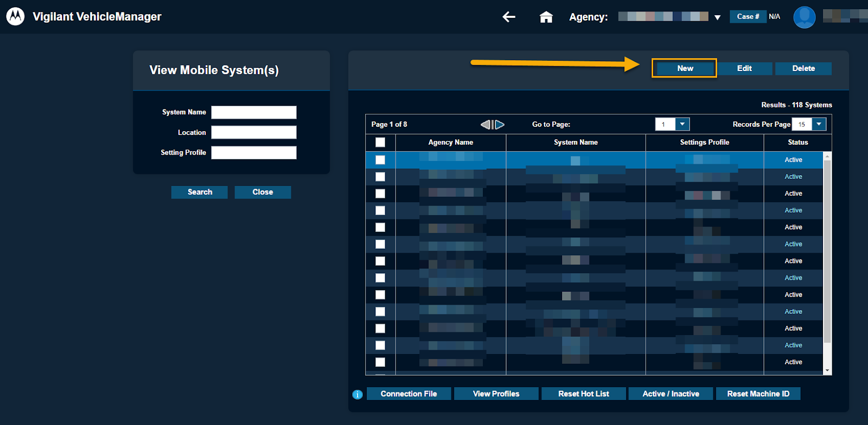The image size is (868, 425).
Task: Expand the Agency selection dropdown arrow
Action: pyautogui.click(x=717, y=17)
